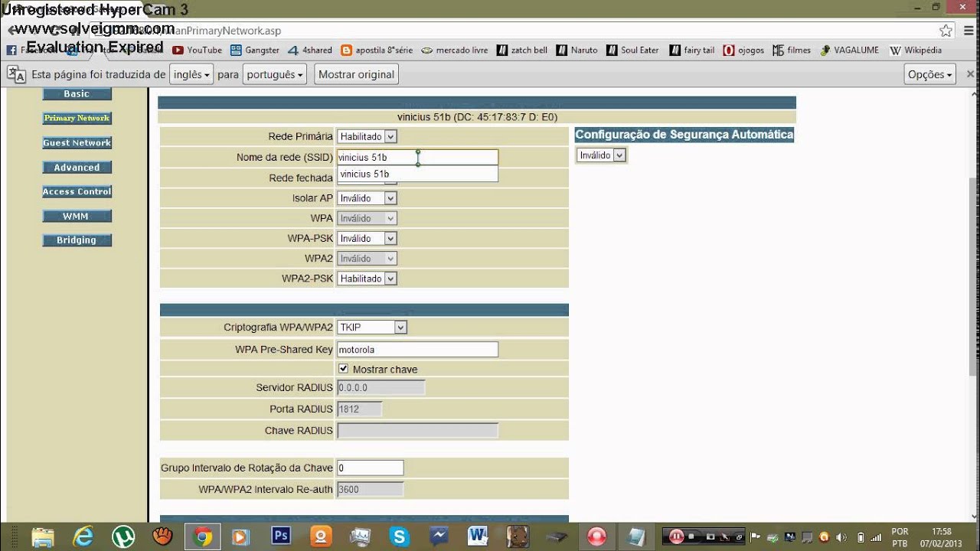Select the 'vinicius 51b' autocomplete suggestion
The width and height of the screenshot is (980, 551).
pos(417,174)
